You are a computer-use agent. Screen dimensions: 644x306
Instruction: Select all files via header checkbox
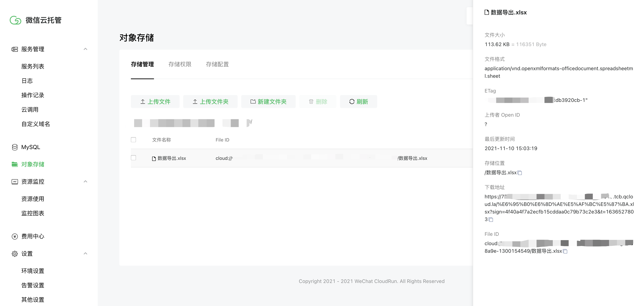133,140
